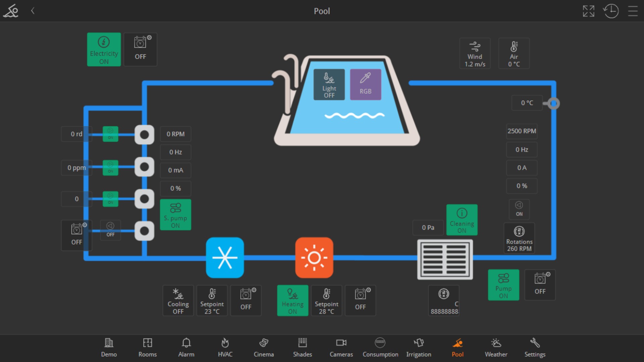Click the Loxone logo in top-left
Screen dimensions: 644x362
point(11,11)
